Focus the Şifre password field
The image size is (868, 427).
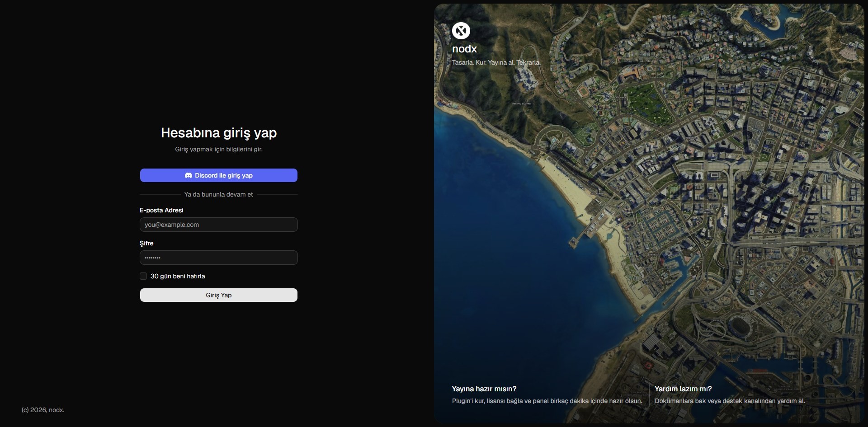click(x=219, y=258)
